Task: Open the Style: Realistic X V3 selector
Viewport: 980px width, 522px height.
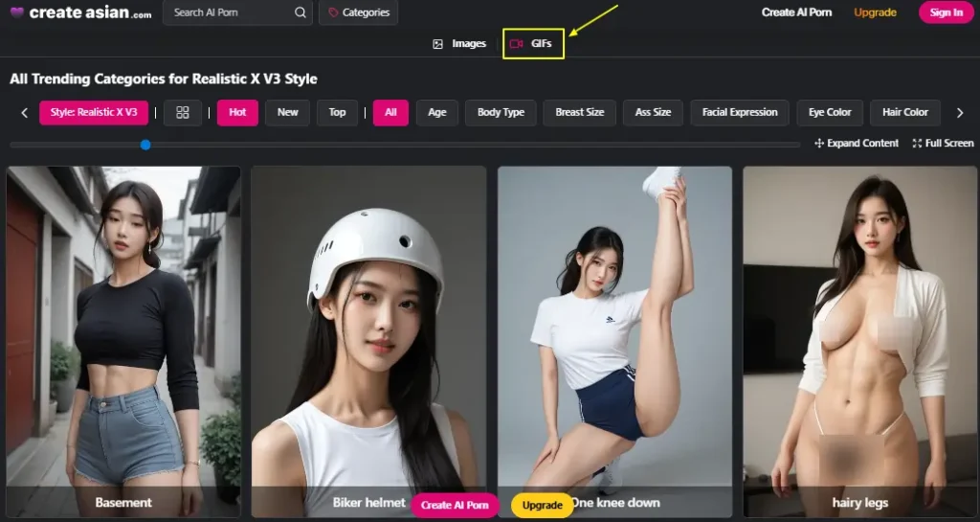Action: [x=94, y=112]
